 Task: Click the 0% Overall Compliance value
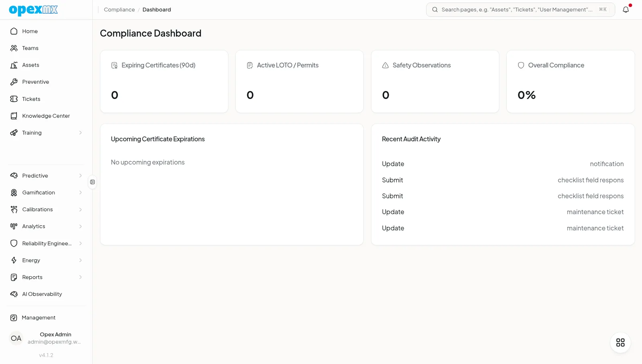pyautogui.click(x=526, y=95)
